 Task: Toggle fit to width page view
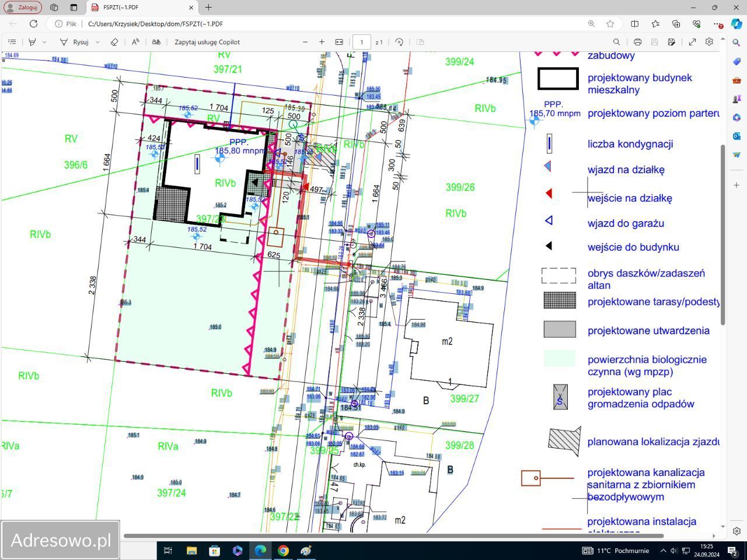point(339,42)
